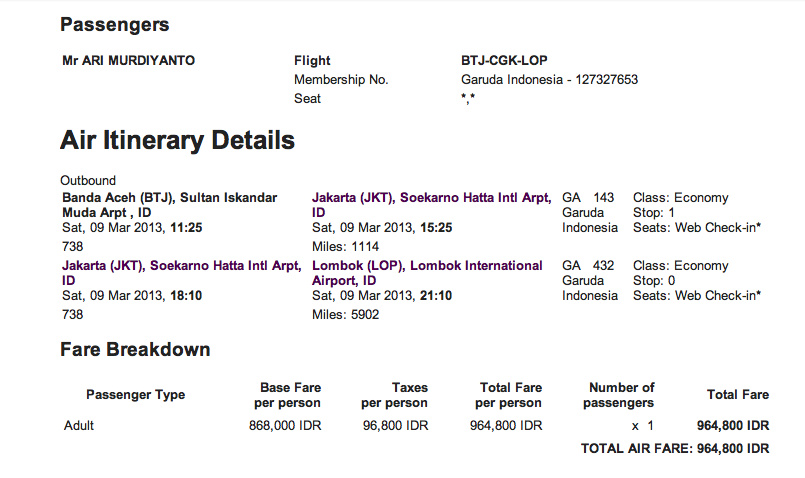Screen dimensions: 805x478
Task: Click the 21:10 arrival time in Lombok
Action: pos(436,296)
